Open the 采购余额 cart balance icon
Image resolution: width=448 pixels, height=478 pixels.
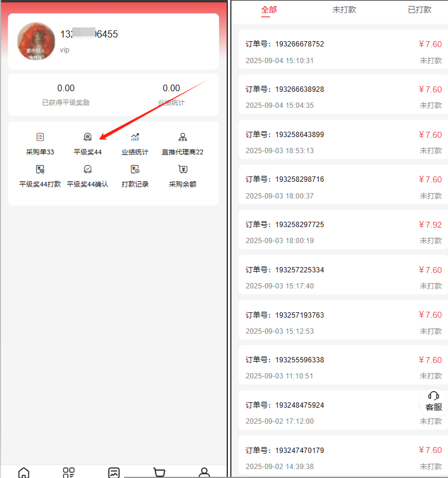coord(183,169)
